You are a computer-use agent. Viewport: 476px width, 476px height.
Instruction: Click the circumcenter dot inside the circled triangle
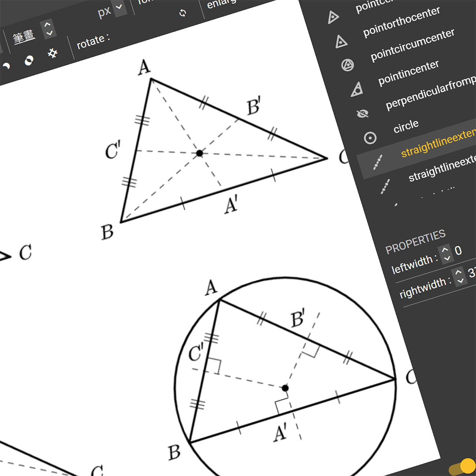285,388
